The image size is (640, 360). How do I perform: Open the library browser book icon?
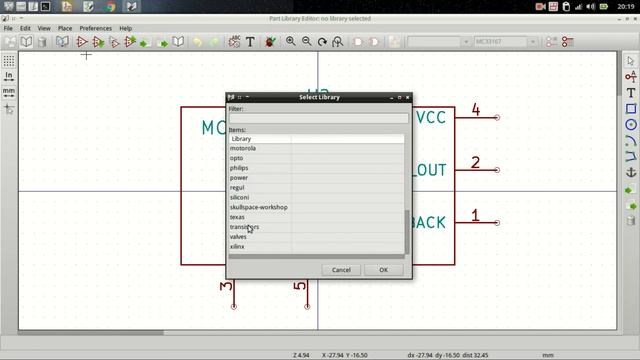point(62,42)
